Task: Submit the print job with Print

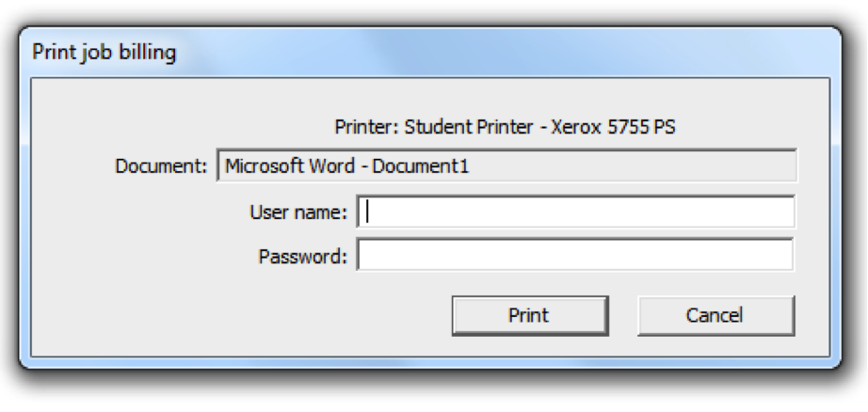Action: click(x=529, y=315)
